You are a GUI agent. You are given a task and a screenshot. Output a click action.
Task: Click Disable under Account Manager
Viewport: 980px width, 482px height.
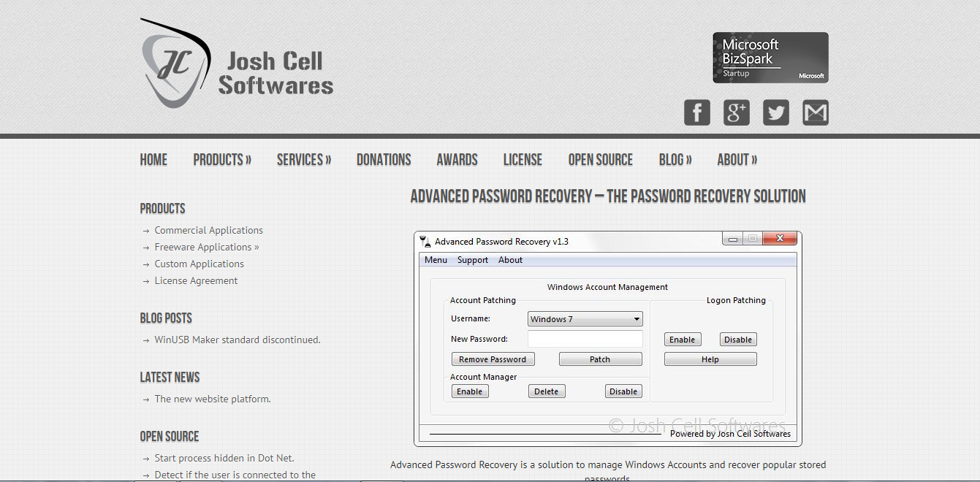[x=623, y=391]
